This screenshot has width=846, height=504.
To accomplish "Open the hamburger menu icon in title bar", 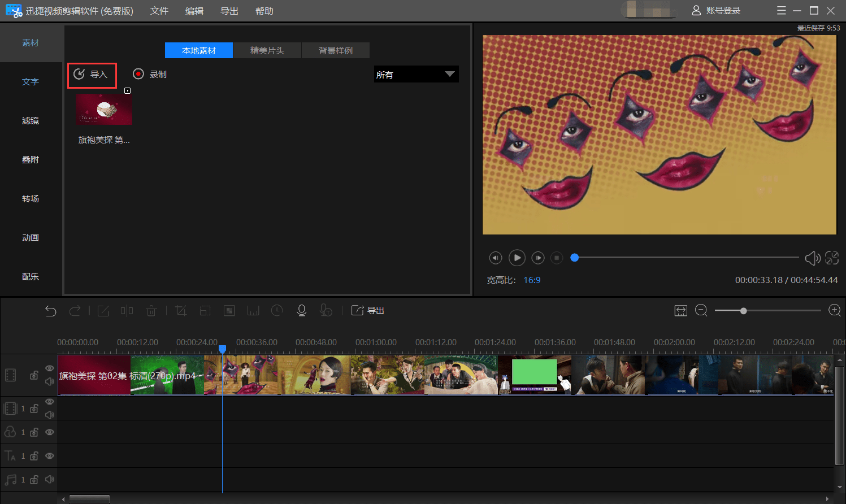I will click(x=782, y=11).
